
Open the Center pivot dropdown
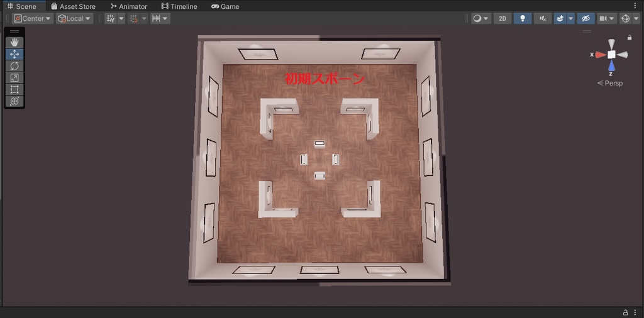[x=33, y=18]
